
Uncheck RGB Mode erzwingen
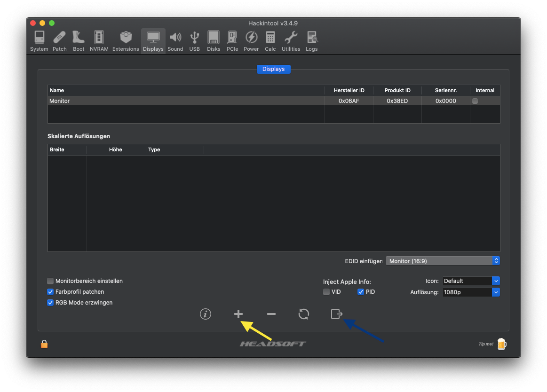pyautogui.click(x=50, y=302)
